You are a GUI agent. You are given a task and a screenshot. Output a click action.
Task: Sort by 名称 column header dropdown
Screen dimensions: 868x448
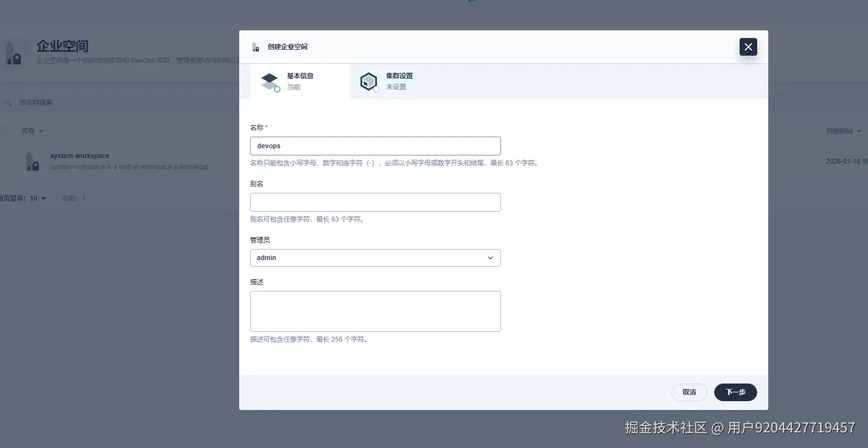tap(33, 131)
